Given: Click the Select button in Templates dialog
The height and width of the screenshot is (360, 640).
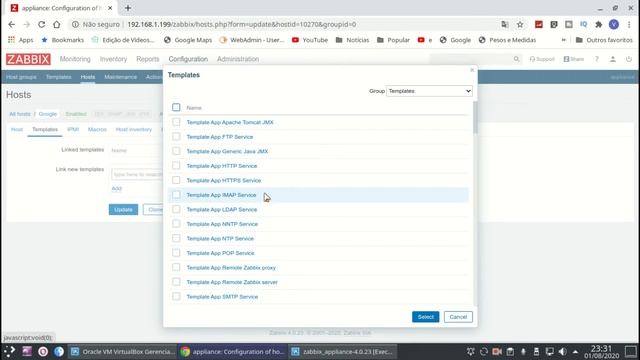Looking at the screenshot, I should (x=425, y=317).
